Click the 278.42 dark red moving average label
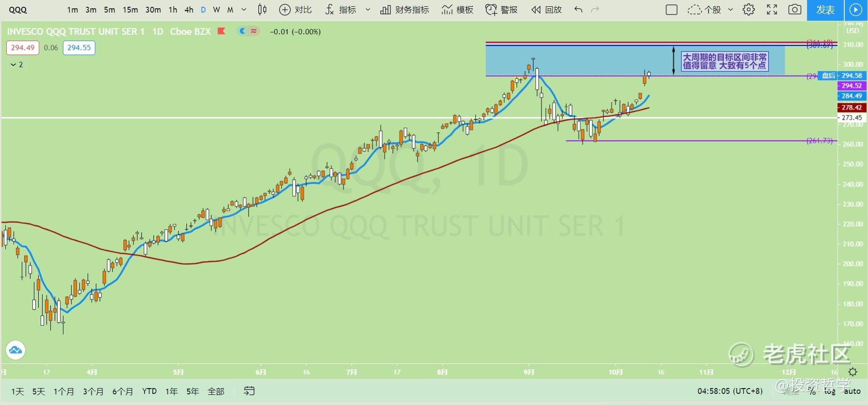Screen dimensions: 868x405 pos(852,107)
